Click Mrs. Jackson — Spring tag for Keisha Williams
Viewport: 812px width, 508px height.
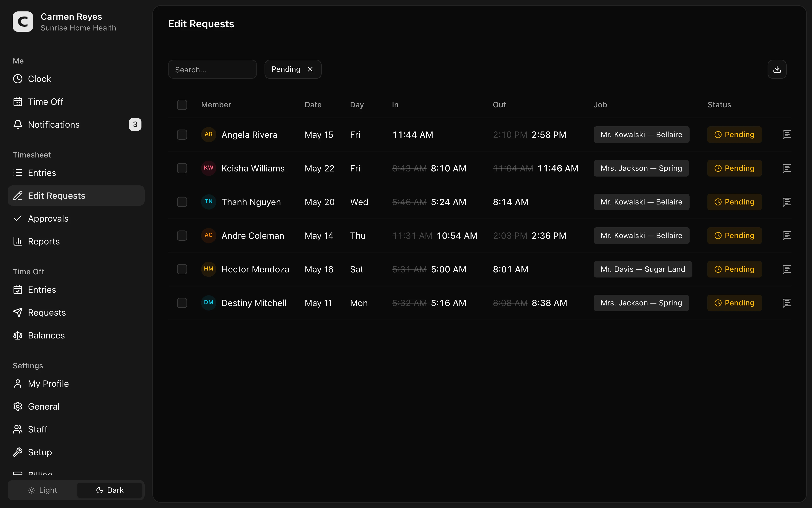click(x=641, y=168)
